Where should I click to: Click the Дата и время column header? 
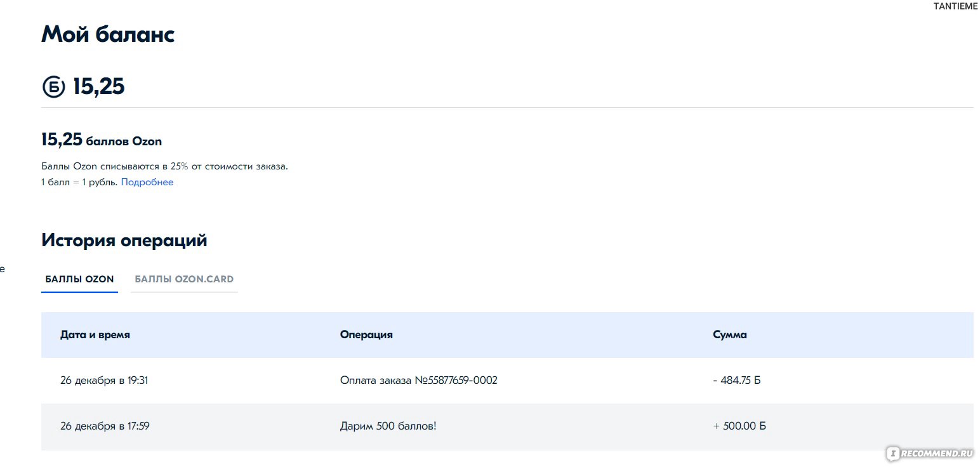(x=95, y=335)
